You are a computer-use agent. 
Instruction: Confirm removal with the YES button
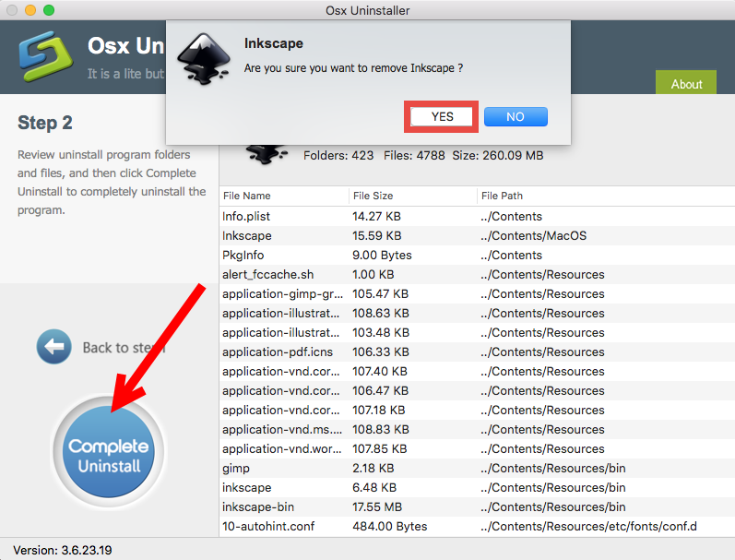click(442, 117)
